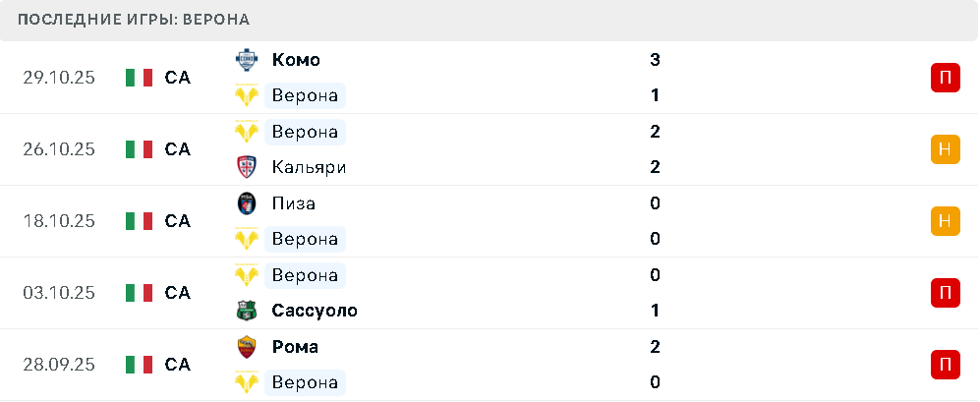This screenshot has width=980, height=402.
Task: Click the Последние игры: Верона header
Action: click(x=134, y=20)
